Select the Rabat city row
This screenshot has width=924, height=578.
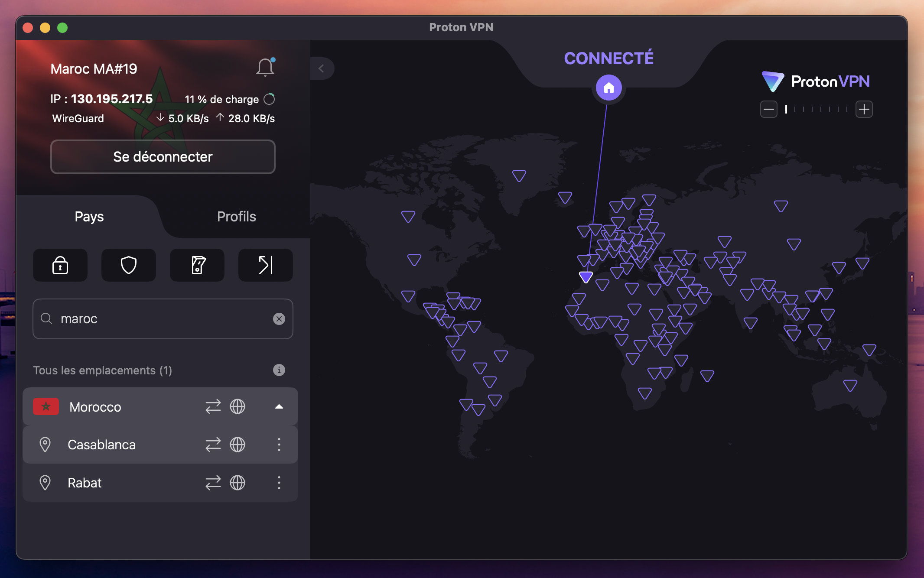click(160, 483)
